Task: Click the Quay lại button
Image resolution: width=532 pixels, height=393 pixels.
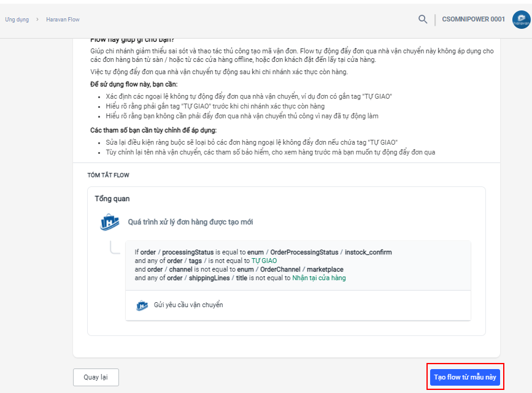Action: [x=96, y=377]
